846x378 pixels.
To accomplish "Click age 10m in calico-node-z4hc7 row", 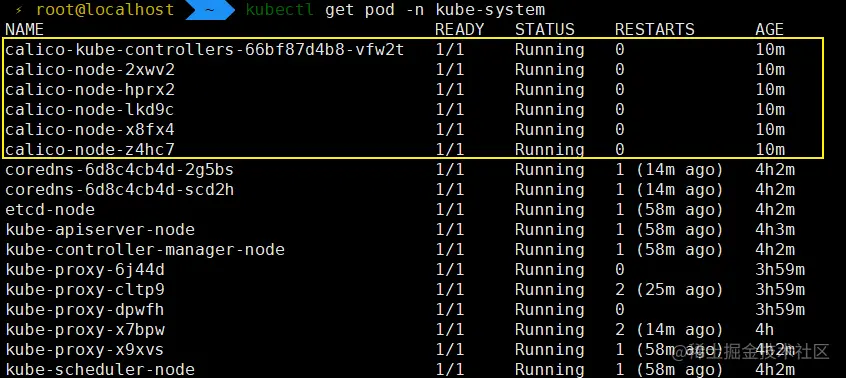I will (770, 149).
